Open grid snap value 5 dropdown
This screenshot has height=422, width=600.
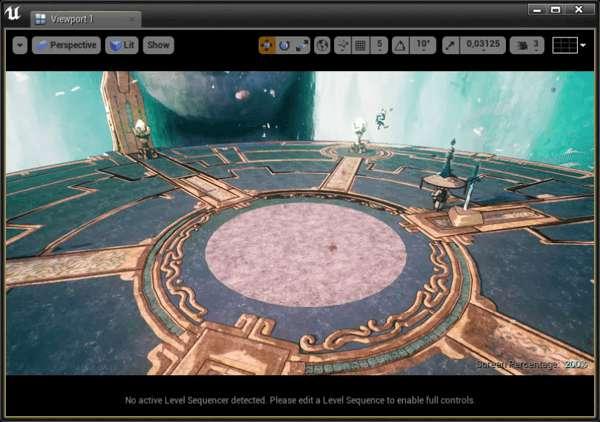(379, 46)
